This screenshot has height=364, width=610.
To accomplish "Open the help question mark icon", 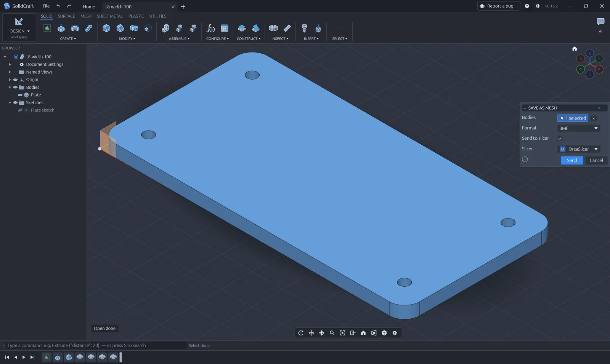I will click(x=527, y=6).
